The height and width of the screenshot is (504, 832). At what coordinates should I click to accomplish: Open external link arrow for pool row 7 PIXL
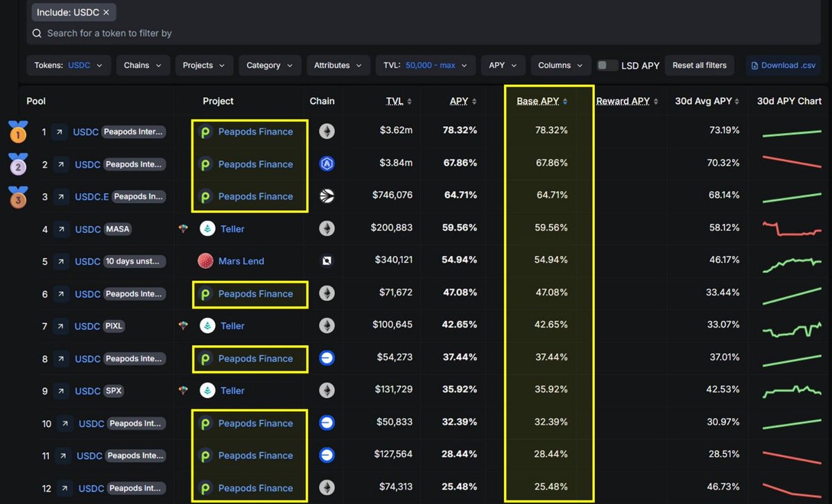[61, 326]
